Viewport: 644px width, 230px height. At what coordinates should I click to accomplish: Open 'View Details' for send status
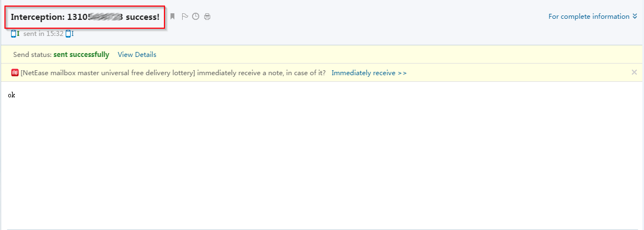tap(137, 55)
